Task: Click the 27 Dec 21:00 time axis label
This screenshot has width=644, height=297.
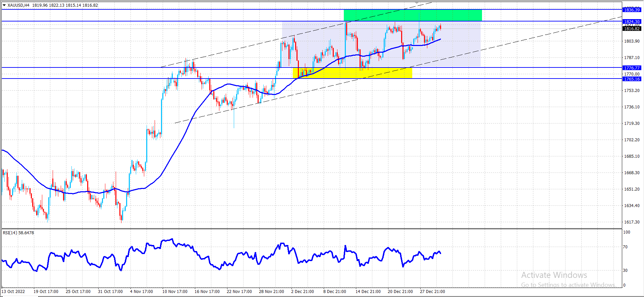Action: pyautogui.click(x=432, y=291)
